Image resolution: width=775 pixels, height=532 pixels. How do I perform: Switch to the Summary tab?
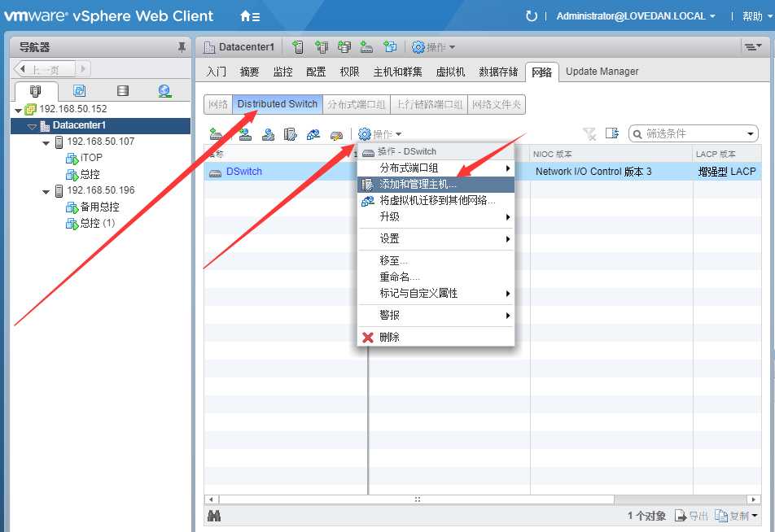click(249, 72)
